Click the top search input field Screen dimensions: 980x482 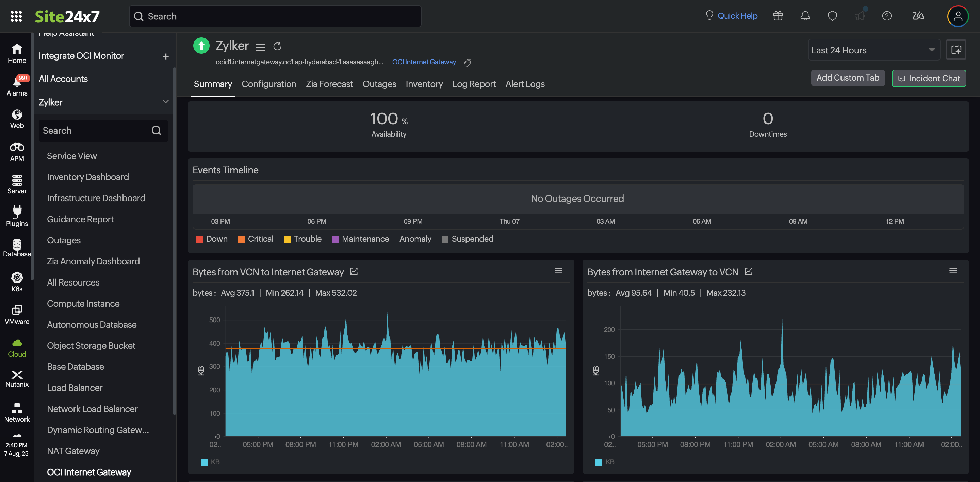[x=275, y=16]
